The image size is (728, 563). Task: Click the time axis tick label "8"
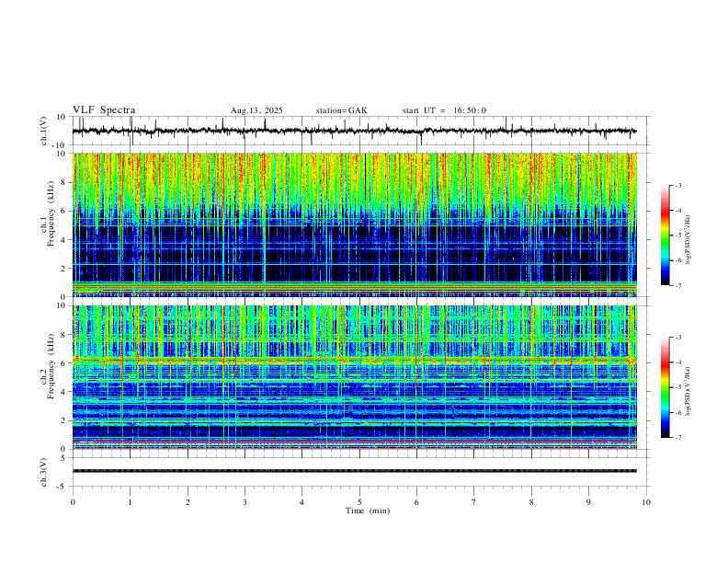point(531,502)
